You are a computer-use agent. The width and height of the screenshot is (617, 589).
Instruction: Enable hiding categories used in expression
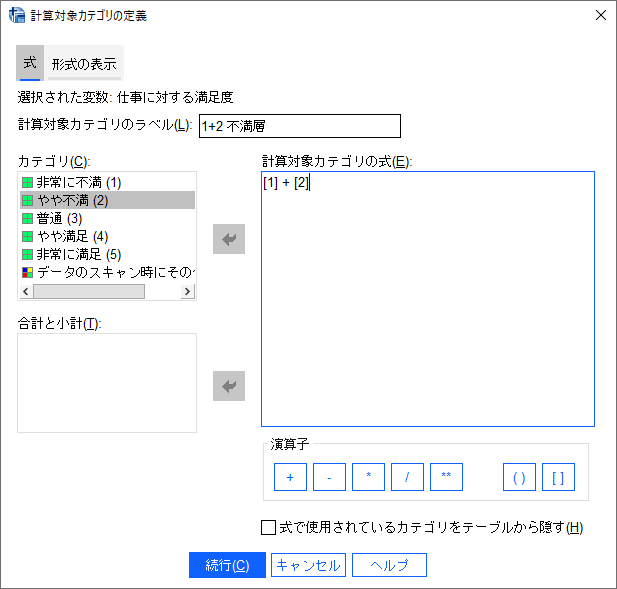[268, 528]
